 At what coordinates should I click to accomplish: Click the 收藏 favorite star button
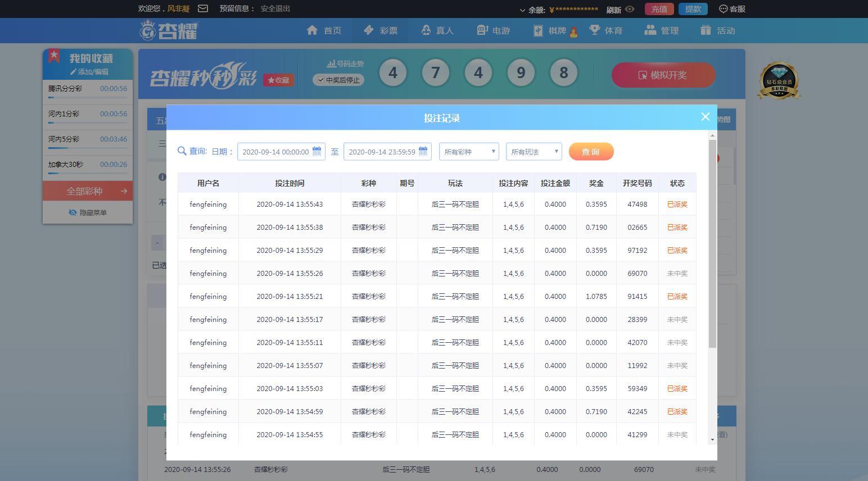[278, 80]
